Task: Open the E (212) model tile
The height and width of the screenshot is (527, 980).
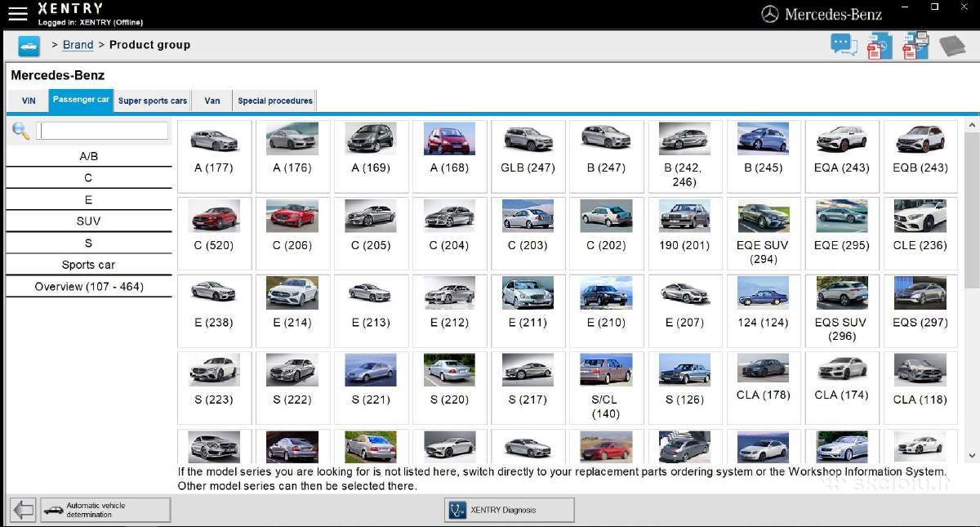Action: (x=449, y=310)
